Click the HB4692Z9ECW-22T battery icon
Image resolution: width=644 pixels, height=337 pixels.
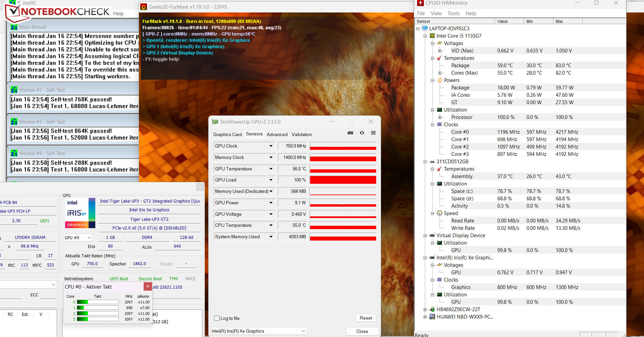click(x=432, y=309)
